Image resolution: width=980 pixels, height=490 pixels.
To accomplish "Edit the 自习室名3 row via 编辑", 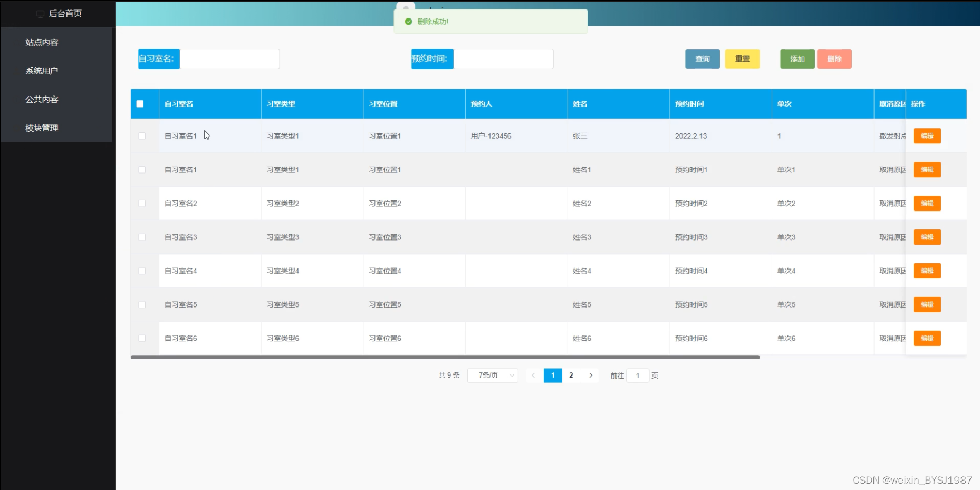I will tap(927, 237).
